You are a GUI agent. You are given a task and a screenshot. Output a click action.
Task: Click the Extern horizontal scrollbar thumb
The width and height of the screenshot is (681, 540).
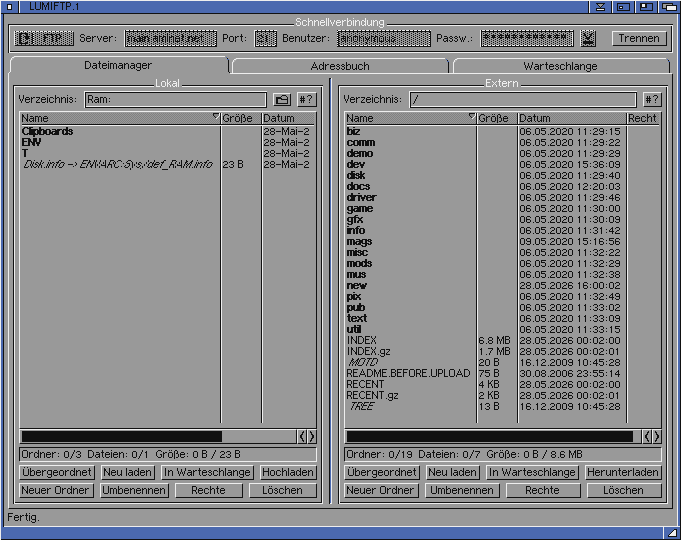[x=489, y=437]
